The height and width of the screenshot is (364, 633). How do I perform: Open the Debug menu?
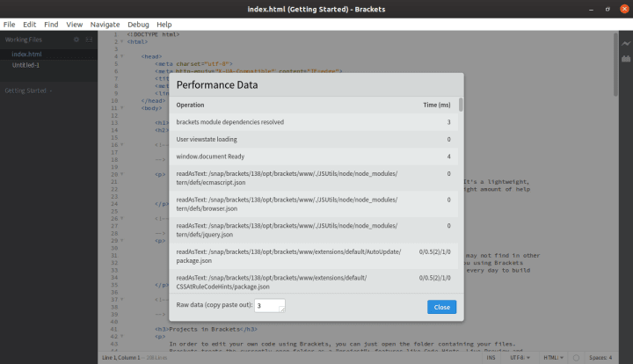coord(138,25)
